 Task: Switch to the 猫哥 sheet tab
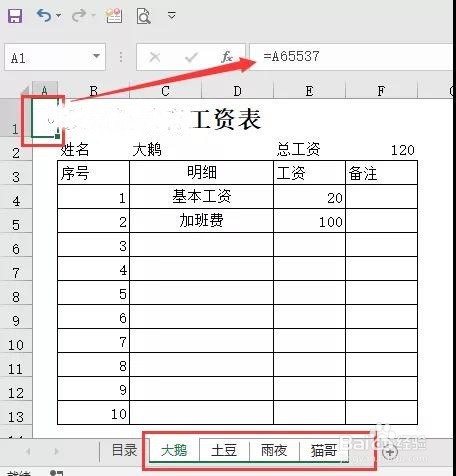click(x=324, y=451)
